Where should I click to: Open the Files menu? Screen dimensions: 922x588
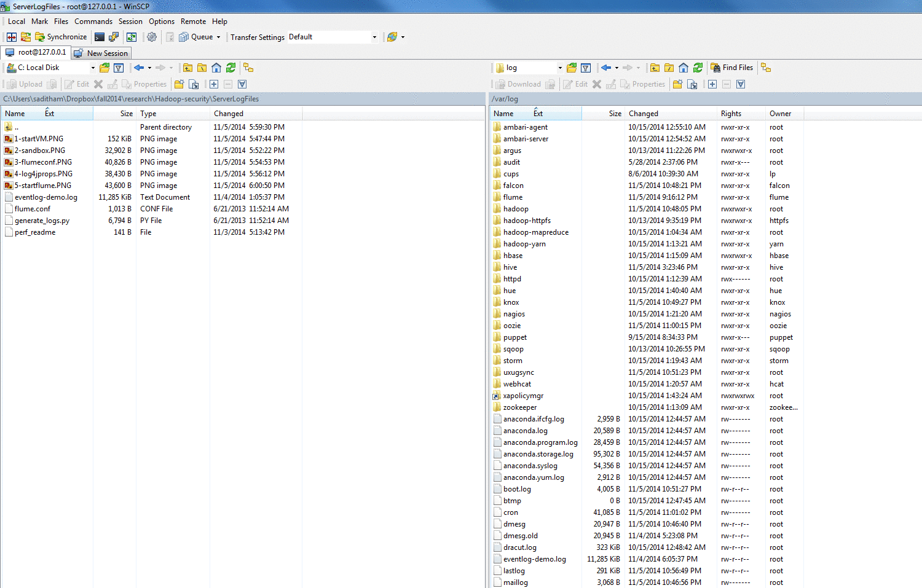[x=61, y=22]
